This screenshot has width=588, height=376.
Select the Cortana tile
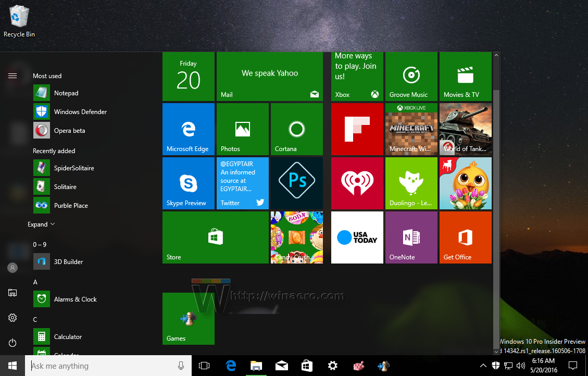(x=296, y=129)
